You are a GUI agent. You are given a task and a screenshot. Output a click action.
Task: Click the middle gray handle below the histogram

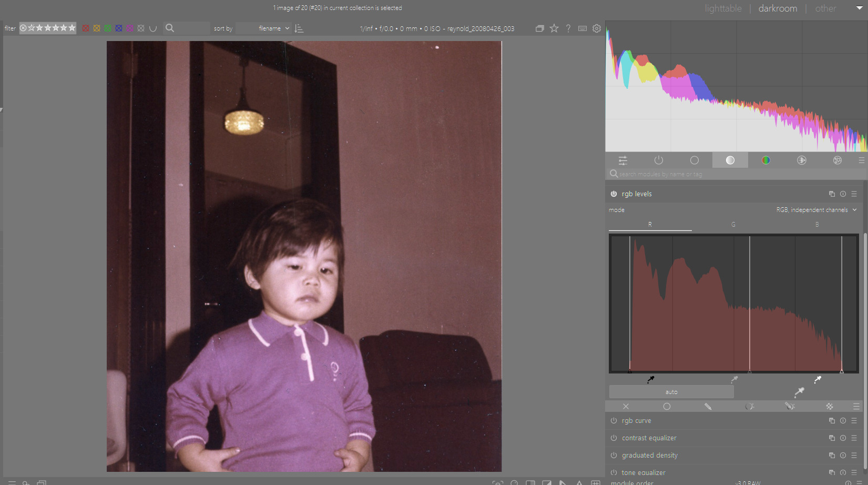749,372
